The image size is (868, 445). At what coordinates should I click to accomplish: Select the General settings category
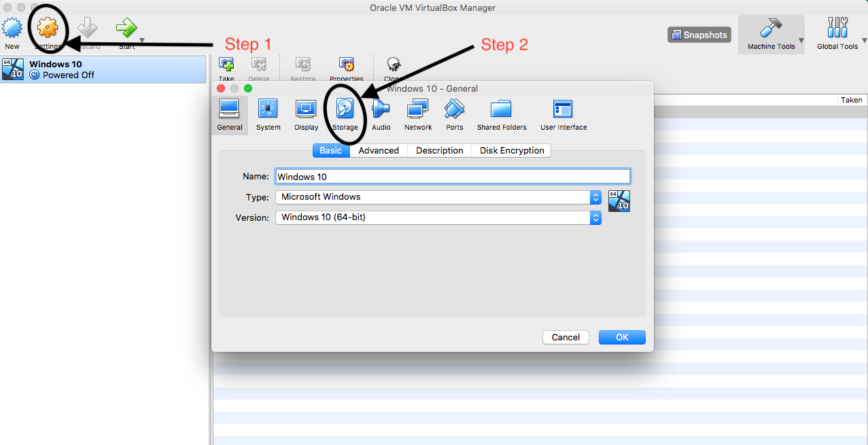[230, 114]
